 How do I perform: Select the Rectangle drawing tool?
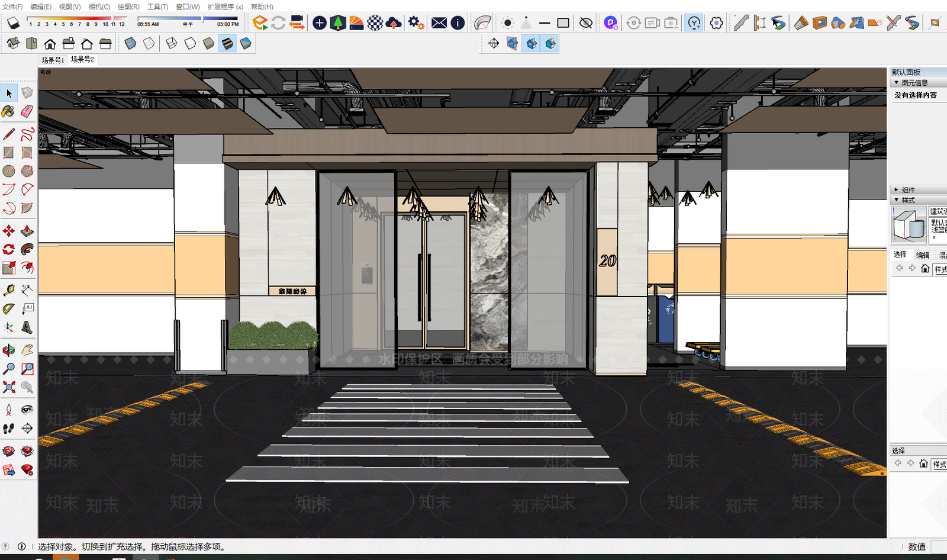tap(8, 153)
